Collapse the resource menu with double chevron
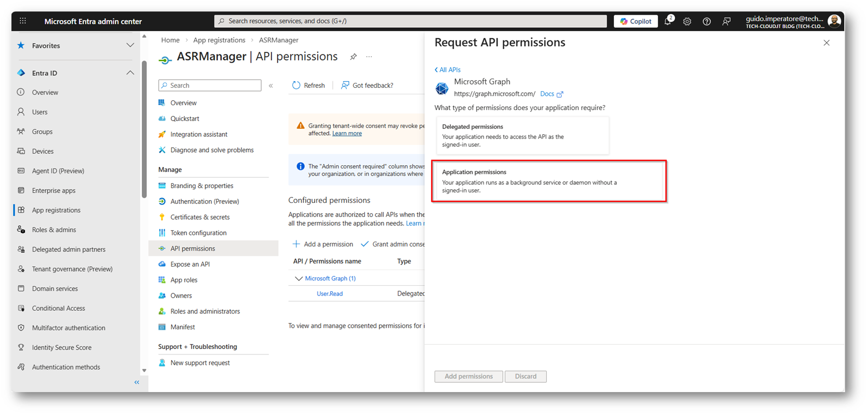 coord(271,86)
